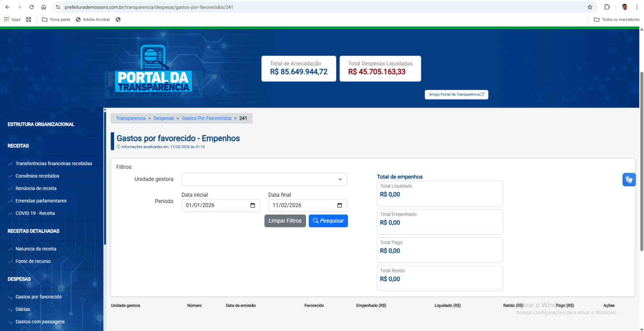Open the Nova pasta bookmarks folder

coord(56,20)
